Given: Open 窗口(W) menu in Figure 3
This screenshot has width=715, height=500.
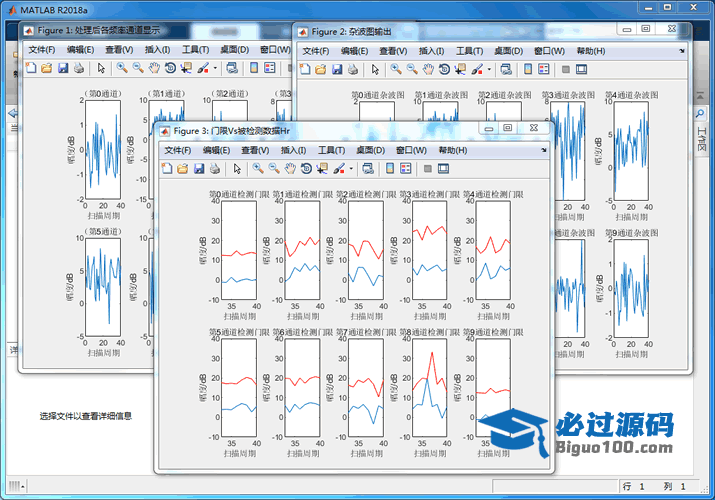Looking at the screenshot, I should pyautogui.click(x=411, y=150).
